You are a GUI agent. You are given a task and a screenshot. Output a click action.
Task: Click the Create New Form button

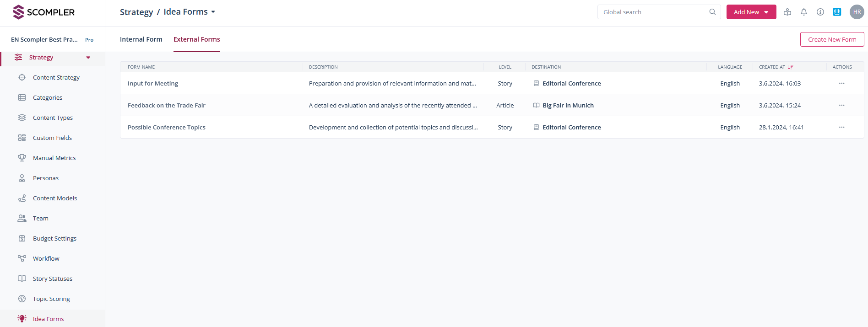coord(832,39)
